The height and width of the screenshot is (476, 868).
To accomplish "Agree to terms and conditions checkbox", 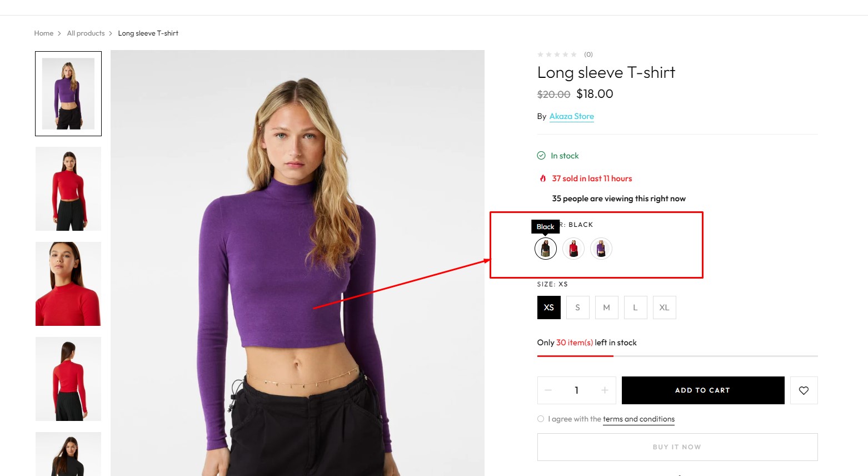I will [x=541, y=419].
